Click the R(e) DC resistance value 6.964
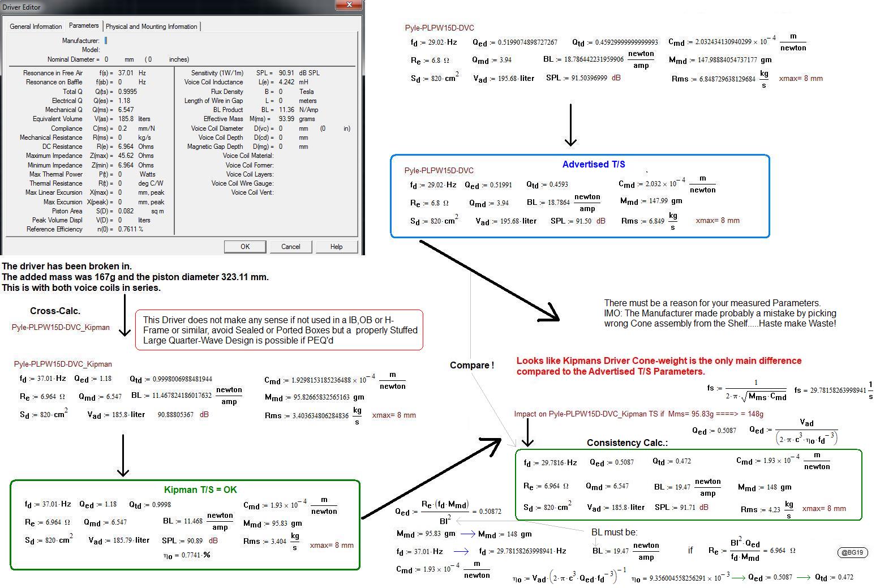This screenshot has width=880, height=588. pyautogui.click(x=126, y=147)
